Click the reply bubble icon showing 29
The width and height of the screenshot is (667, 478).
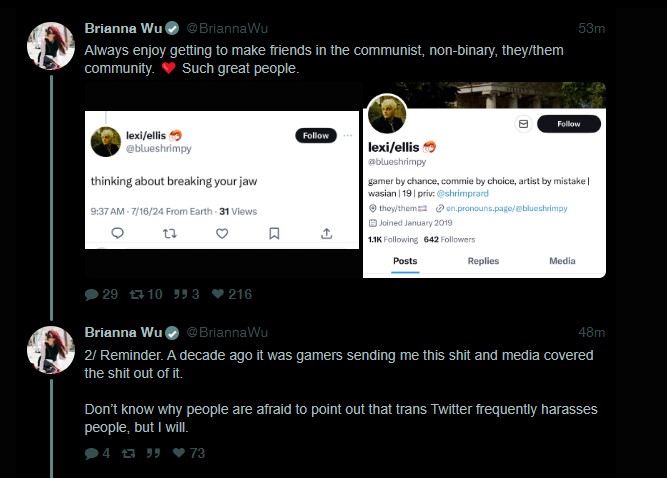[x=91, y=294]
